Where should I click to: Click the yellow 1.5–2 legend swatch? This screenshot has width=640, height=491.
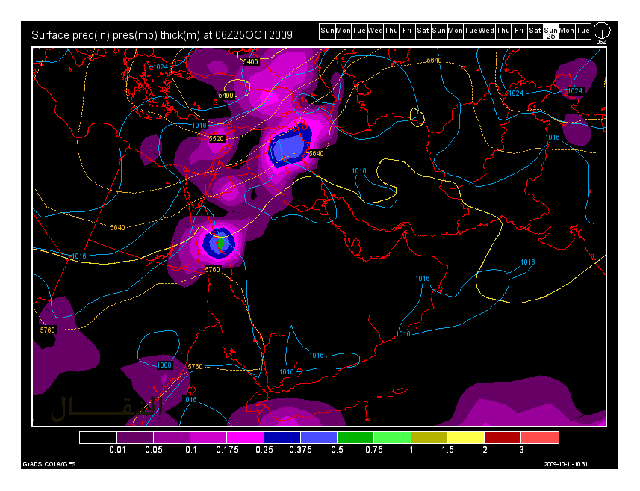466,438
